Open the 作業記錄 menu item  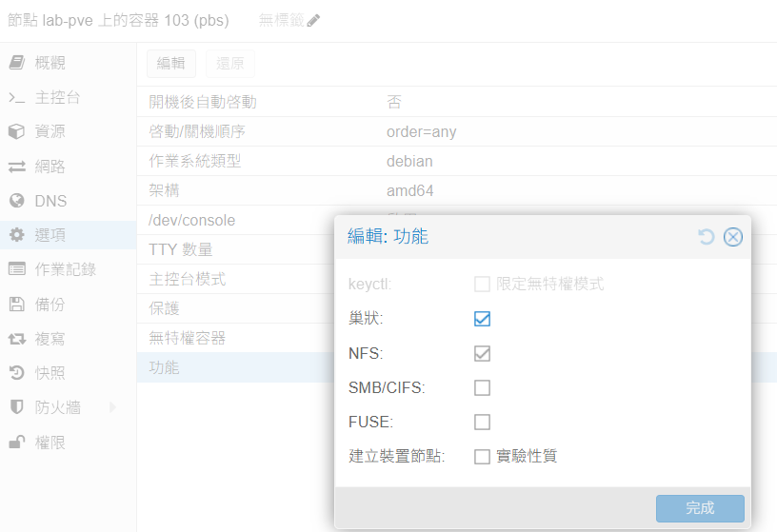click(x=65, y=269)
